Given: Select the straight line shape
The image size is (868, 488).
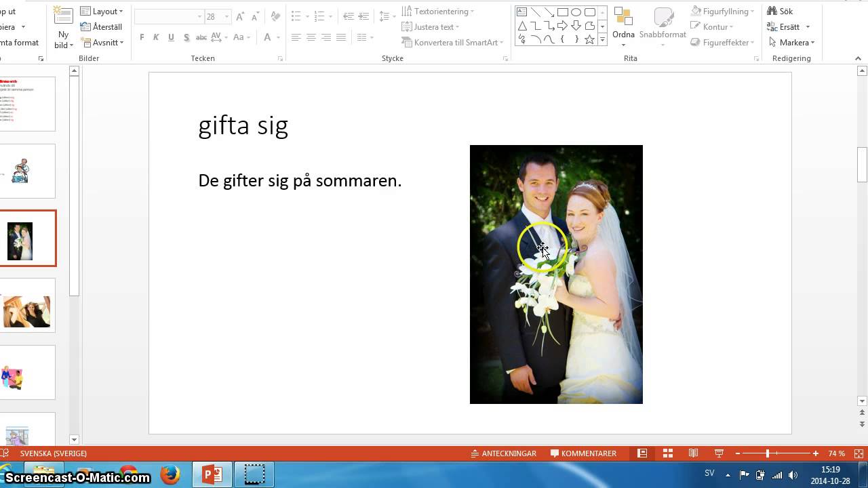Looking at the screenshot, I should [535, 12].
